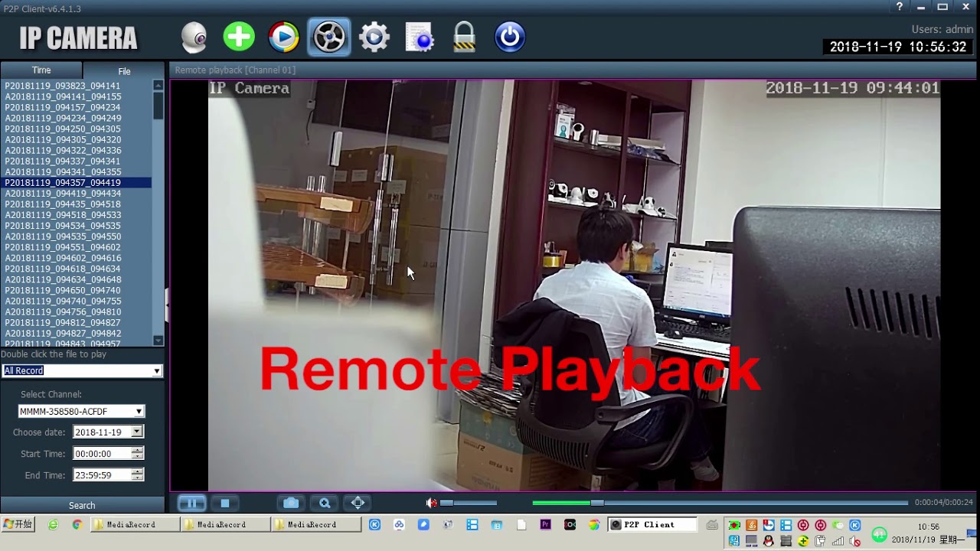This screenshot has height=551, width=980.
Task: Click the blue power exit icon
Action: (x=510, y=37)
